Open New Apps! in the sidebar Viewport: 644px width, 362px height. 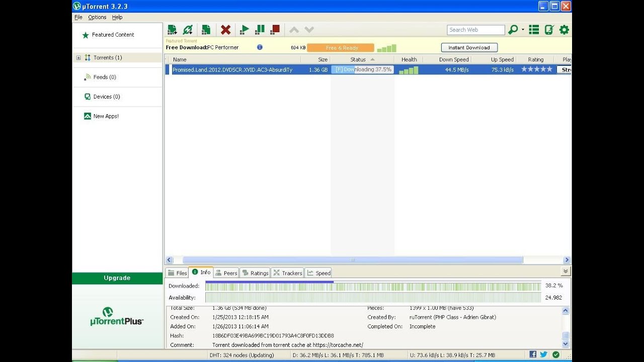pyautogui.click(x=106, y=116)
